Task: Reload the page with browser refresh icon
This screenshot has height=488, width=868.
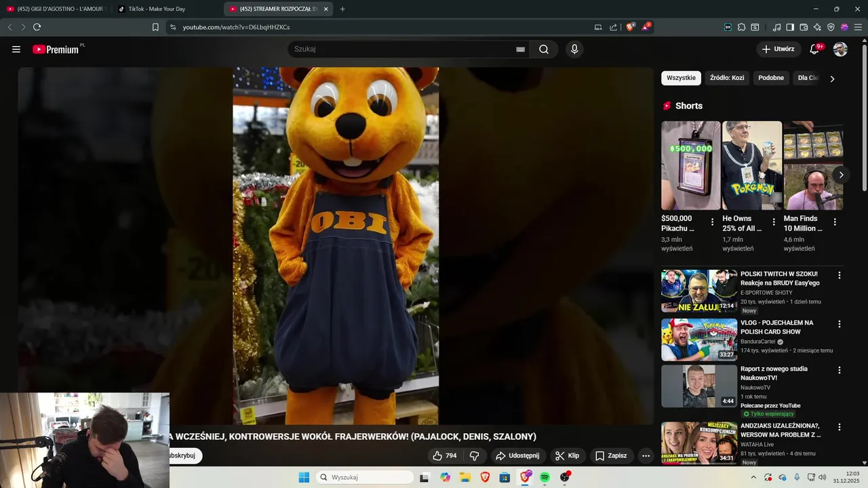Action: [x=37, y=27]
